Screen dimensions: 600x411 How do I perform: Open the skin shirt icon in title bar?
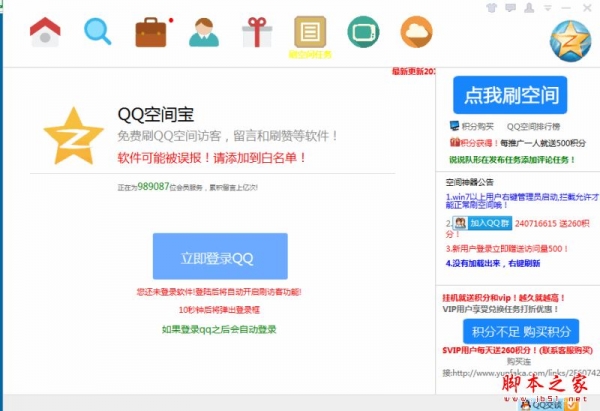pos(492,8)
